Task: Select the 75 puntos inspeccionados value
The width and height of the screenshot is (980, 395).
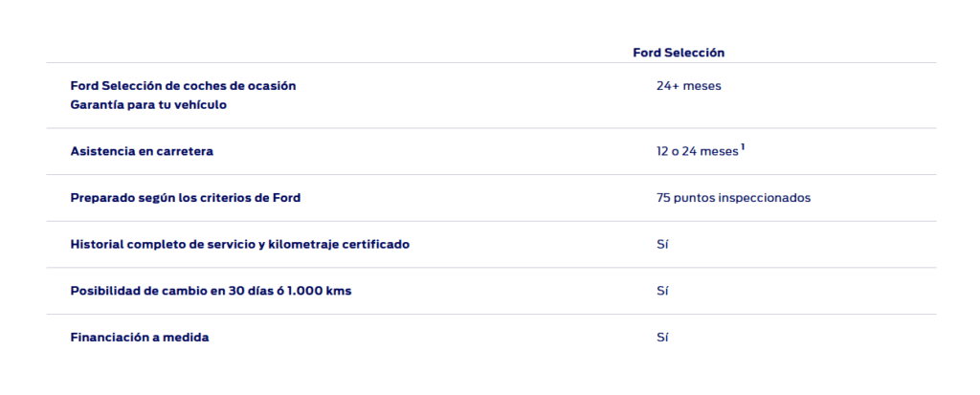Action: click(x=734, y=198)
